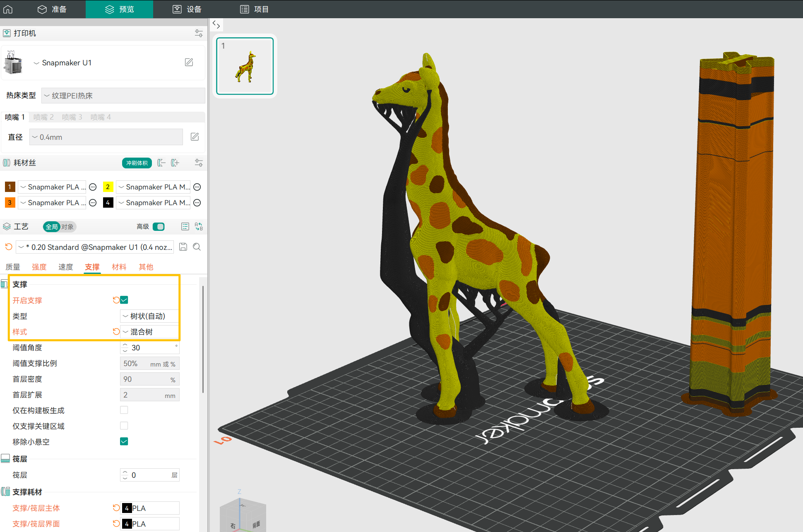Viewport: 803px width, 532px height.
Task: Click the 冲刷体积 button
Action: click(x=137, y=163)
